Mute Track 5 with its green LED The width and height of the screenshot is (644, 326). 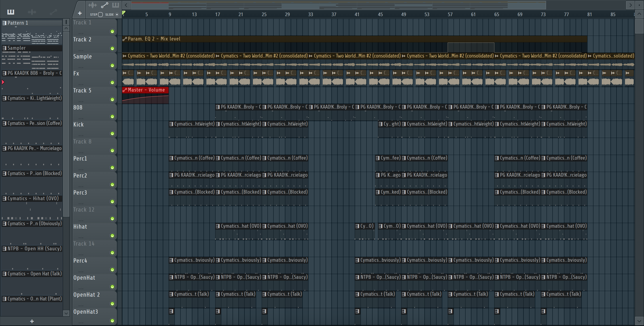coord(112,100)
